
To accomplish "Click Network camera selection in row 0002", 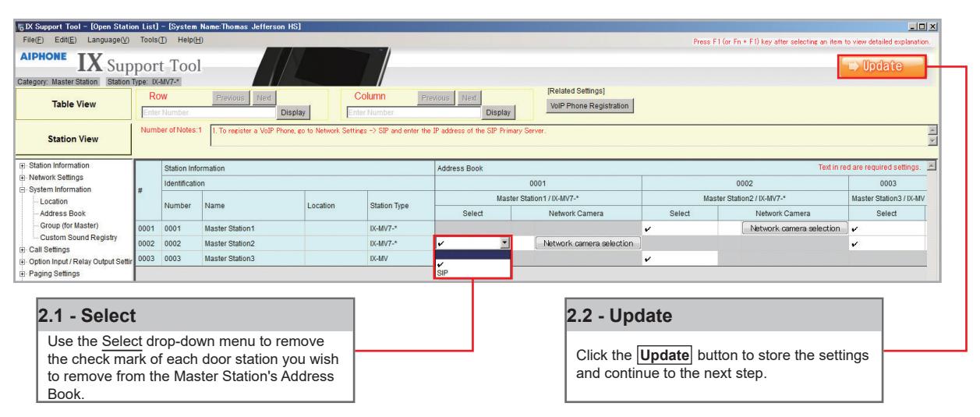I will (588, 244).
